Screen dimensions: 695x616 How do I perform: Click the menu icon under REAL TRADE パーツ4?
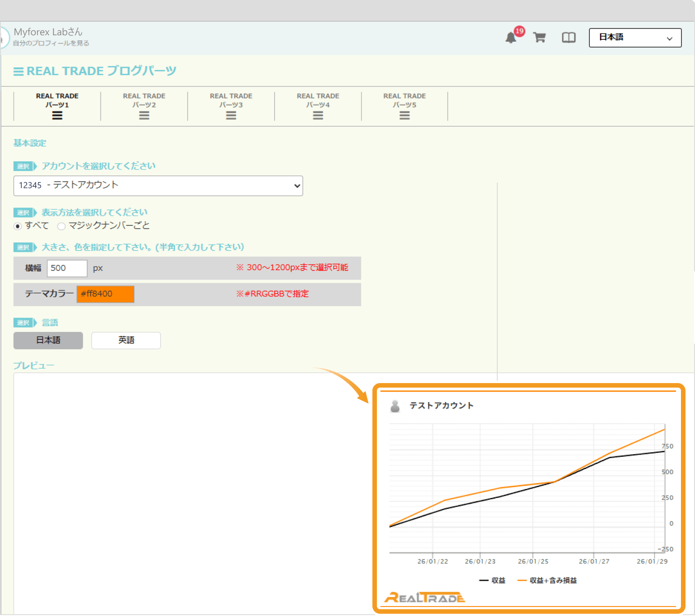click(318, 115)
